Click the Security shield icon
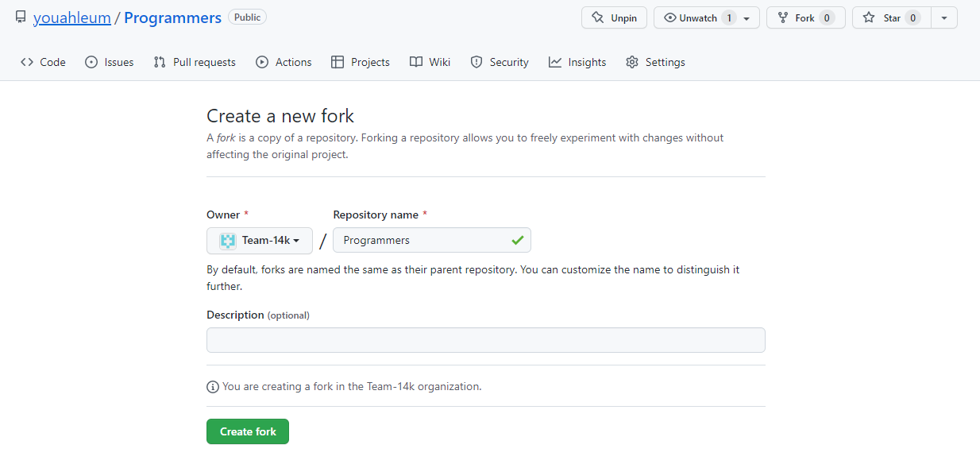 tap(476, 62)
